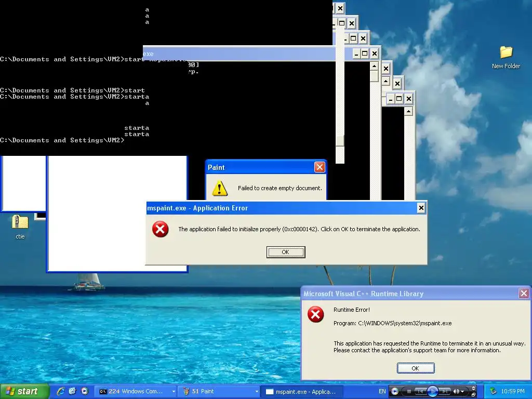Viewport: 532px width, 399px height.
Task: Click the Media Player icon in taskbar toolbar
Action: click(395, 391)
